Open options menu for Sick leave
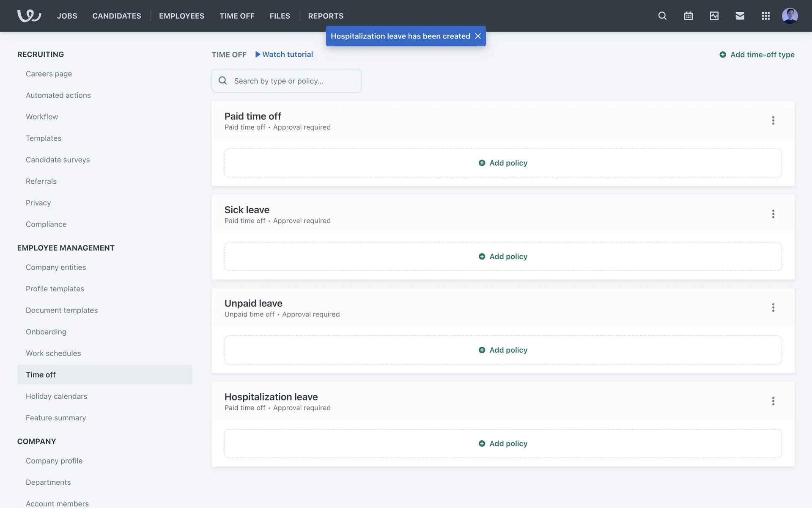This screenshot has width=812, height=508. click(773, 214)
